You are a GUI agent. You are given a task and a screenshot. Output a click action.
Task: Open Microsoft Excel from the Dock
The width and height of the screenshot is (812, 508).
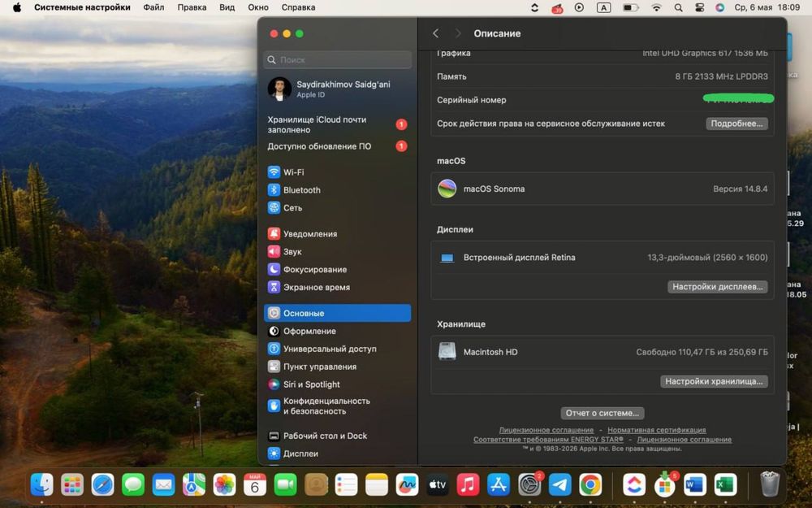725,485
